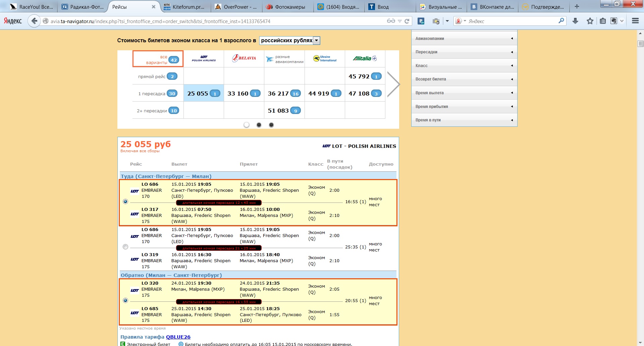Switch to Kiteforum.pr tab
The height and width of the screenshot is (346, 644).
click(x=185, y=7)
